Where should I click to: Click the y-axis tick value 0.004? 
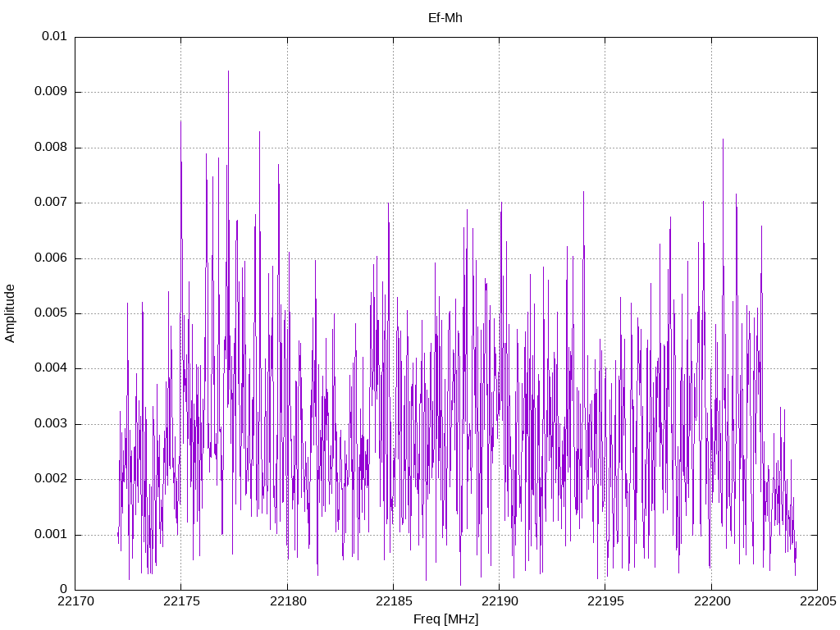pyautogui.click(x=51, y=368)
